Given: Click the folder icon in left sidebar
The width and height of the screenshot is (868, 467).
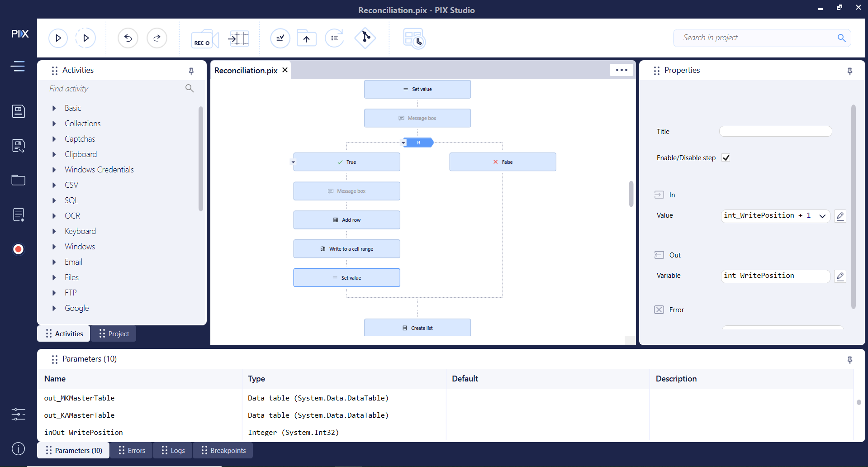Looking at the screenshot, I should pyautogui.click(x=19, y=180).
